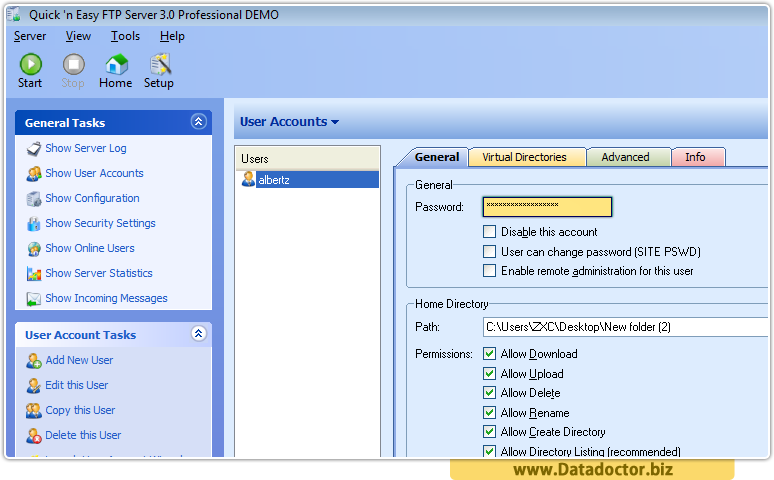Click the Show Configuration icon

pos(34,199)
